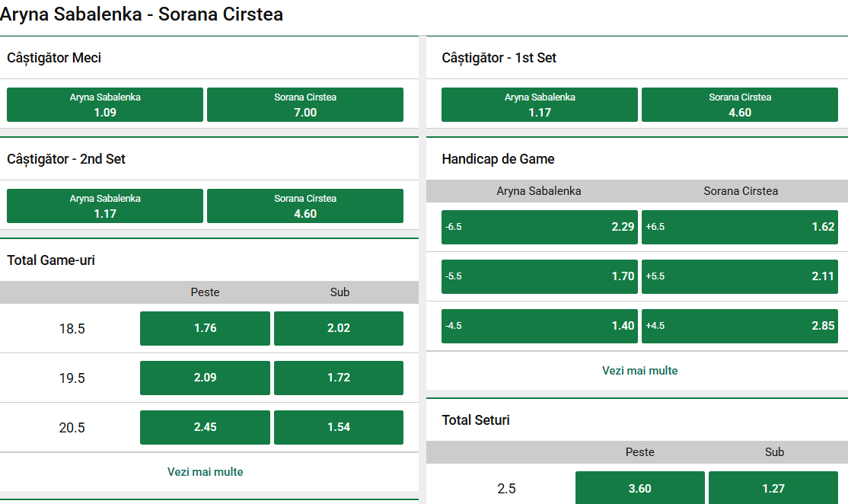Image resolution: width=848 pixels, height=504 pixels.
Task: Pick Sabalenka to win the 1st Set
Action: point(539,104)
